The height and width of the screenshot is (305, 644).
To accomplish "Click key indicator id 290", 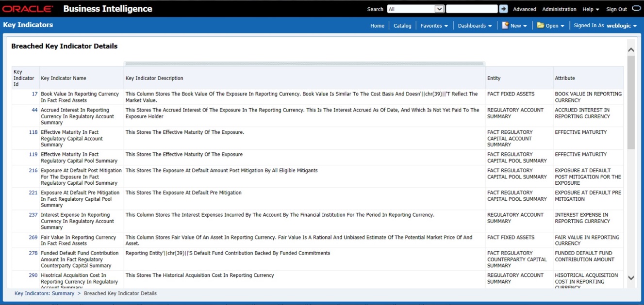I will click(33, 275).
